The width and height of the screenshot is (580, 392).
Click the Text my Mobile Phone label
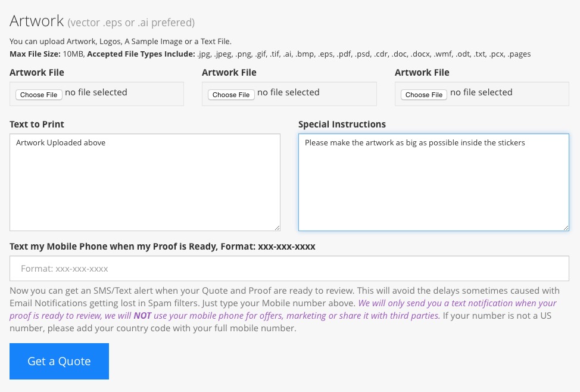click(163, 246)
